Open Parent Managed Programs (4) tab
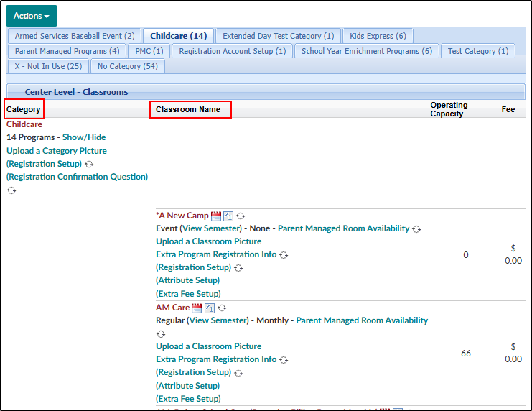The width and height of the screenshot is (532, 411). click(67, 51)
